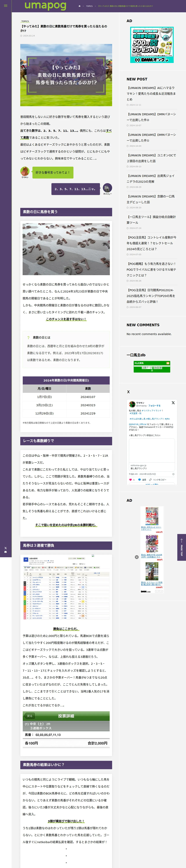Click the mail icon in the left sidebar

tap(5, 552)
